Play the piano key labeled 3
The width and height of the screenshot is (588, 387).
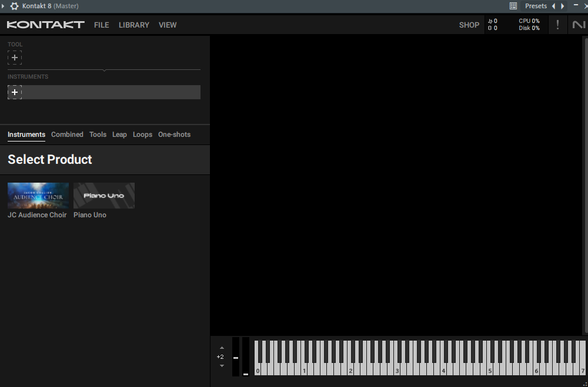pos(397,371)
